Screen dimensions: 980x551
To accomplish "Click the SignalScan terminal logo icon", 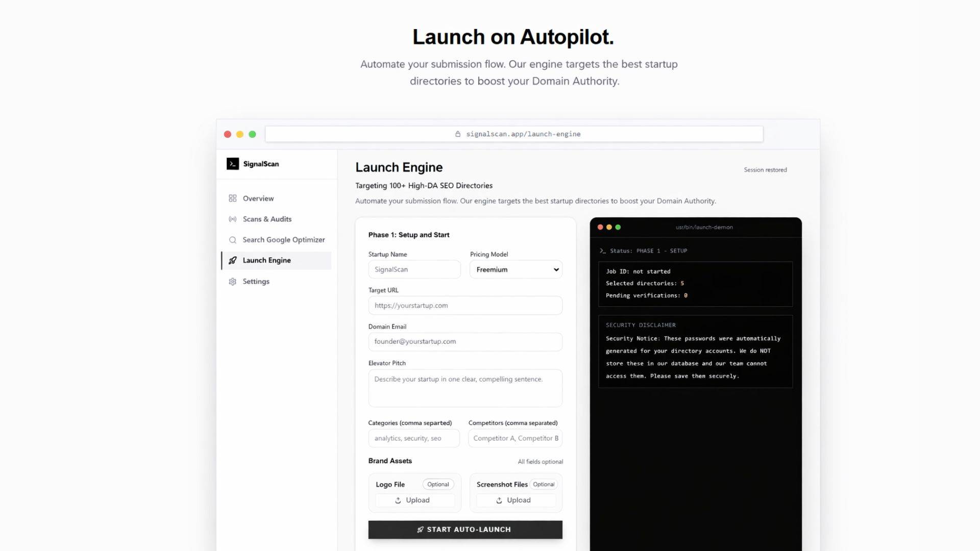I will (x=232, y=164).
